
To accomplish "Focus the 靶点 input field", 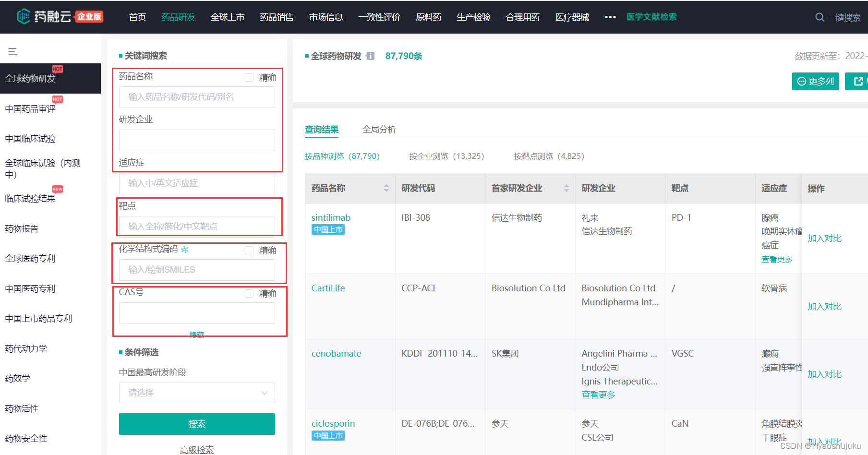I will pos(197,227).
